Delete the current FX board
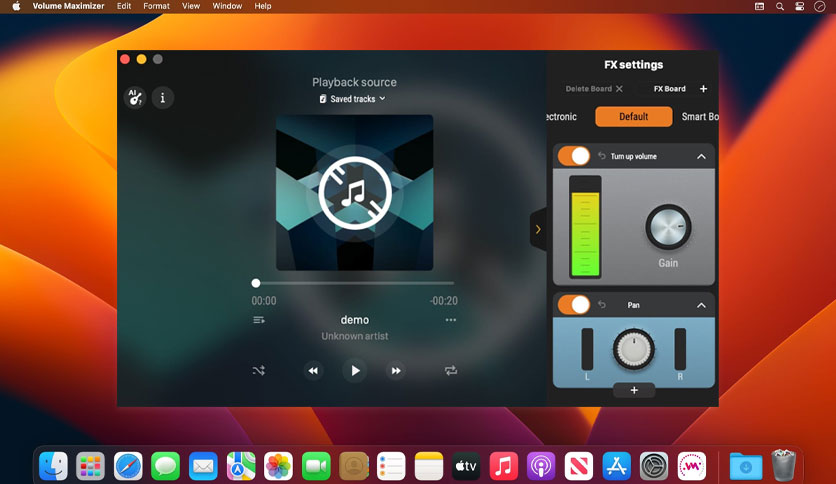 click(594, 88)
